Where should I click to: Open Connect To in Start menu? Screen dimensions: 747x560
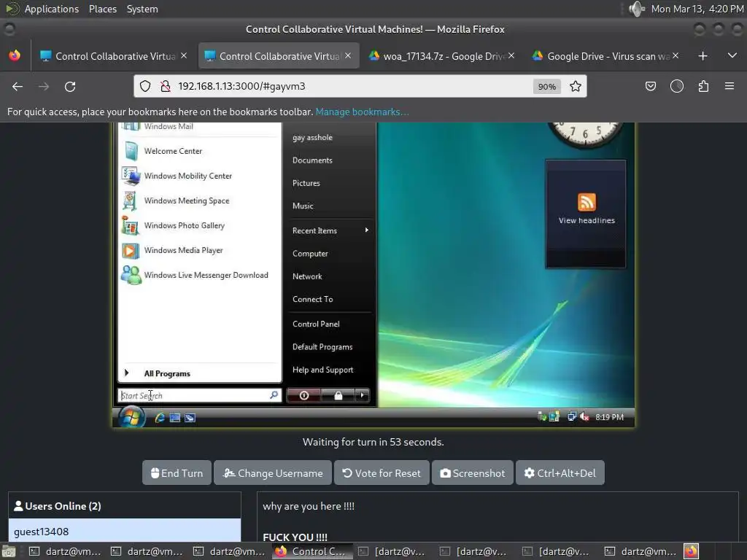(312, 300)
